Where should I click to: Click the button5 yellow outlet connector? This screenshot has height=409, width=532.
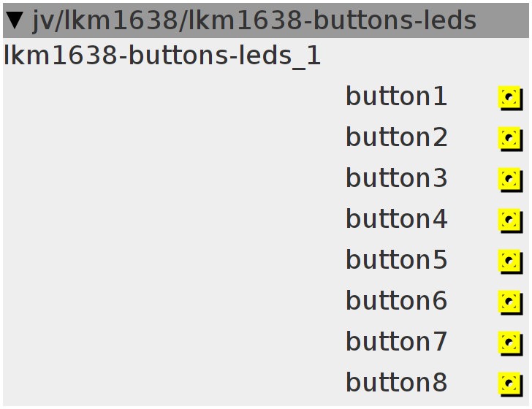[510, 261]
